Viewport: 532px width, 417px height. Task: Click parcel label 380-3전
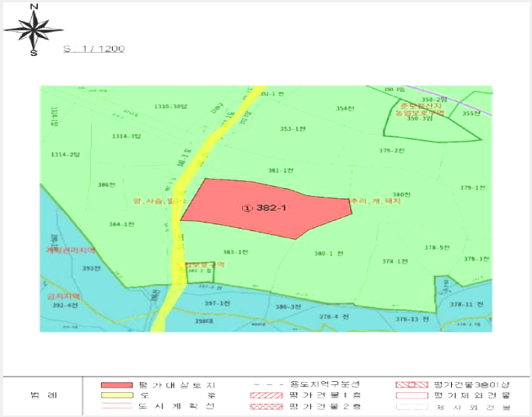pyautogui.click(x=288, y=307)
